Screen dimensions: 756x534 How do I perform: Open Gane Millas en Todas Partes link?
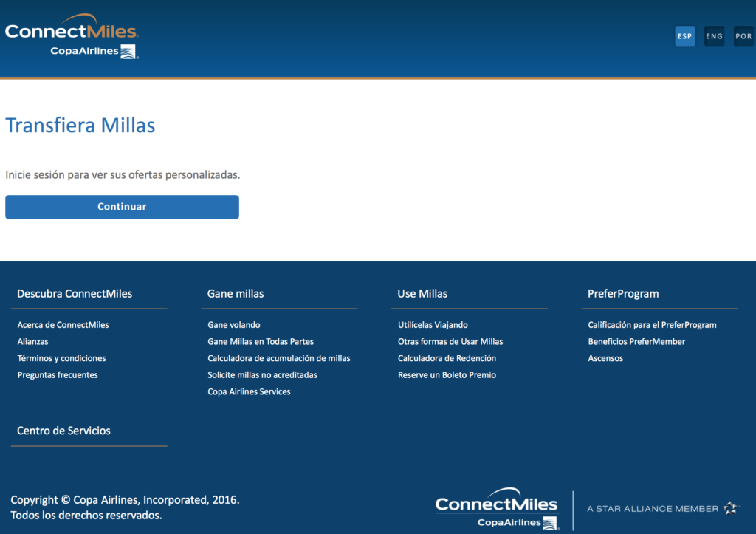tap(261, 341)
